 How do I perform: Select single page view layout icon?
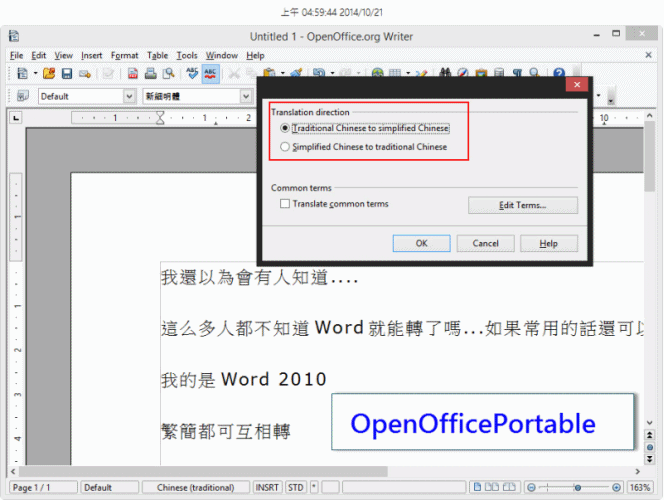pyautogui.click(x=477, y=487)
